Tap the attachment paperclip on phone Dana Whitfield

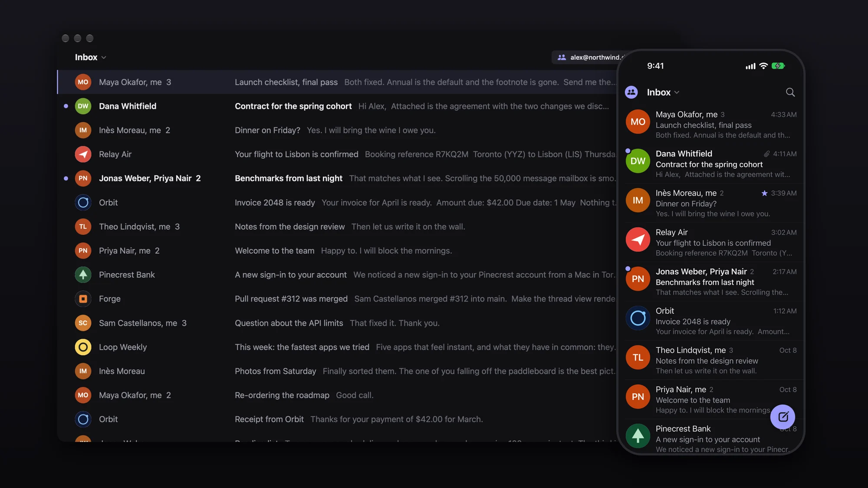tap(767, 154)
